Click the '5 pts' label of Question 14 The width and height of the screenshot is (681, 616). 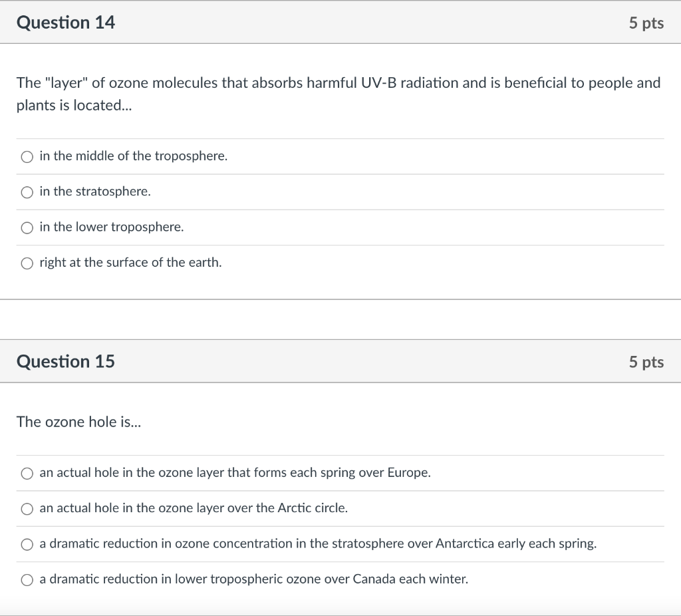[646, 23]
